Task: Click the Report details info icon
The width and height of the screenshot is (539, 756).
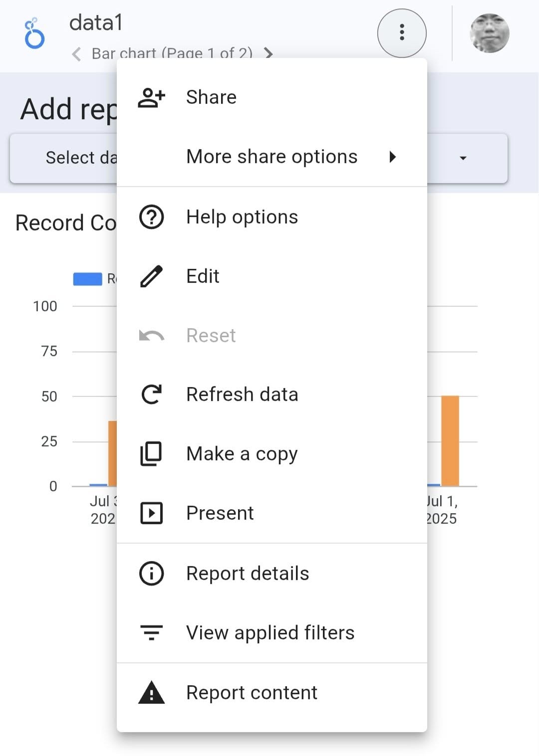Action: tap(151, 573)
